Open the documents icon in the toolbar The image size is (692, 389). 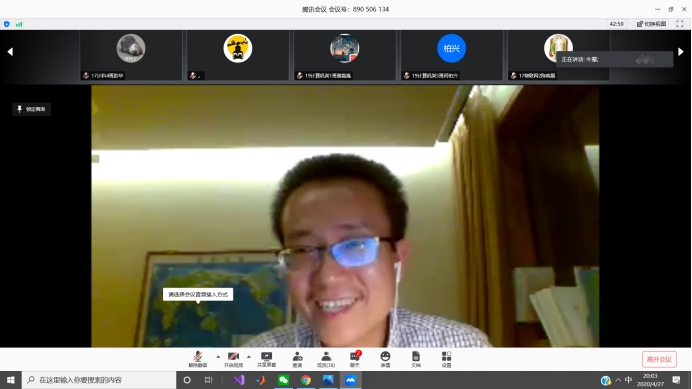pyautogui.click(x=416, y=359)
